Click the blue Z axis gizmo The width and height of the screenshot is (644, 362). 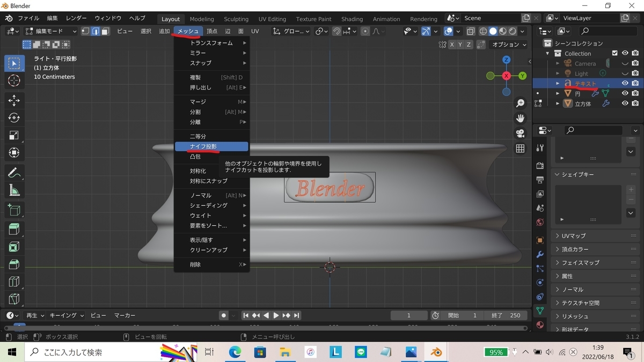coord(506,60)
